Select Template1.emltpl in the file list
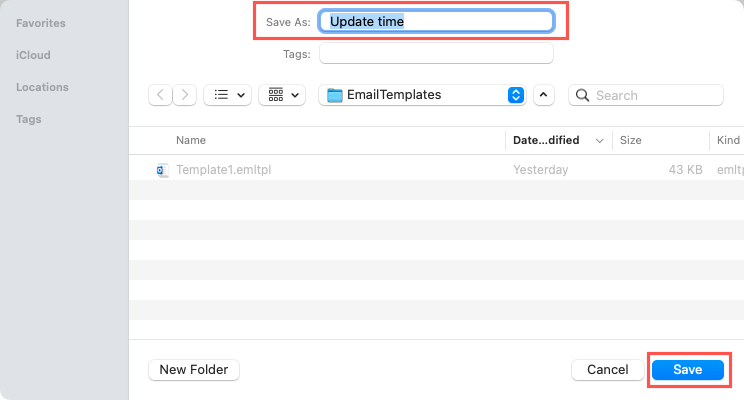The image size is (744, 400). click(x=436, y=169)
